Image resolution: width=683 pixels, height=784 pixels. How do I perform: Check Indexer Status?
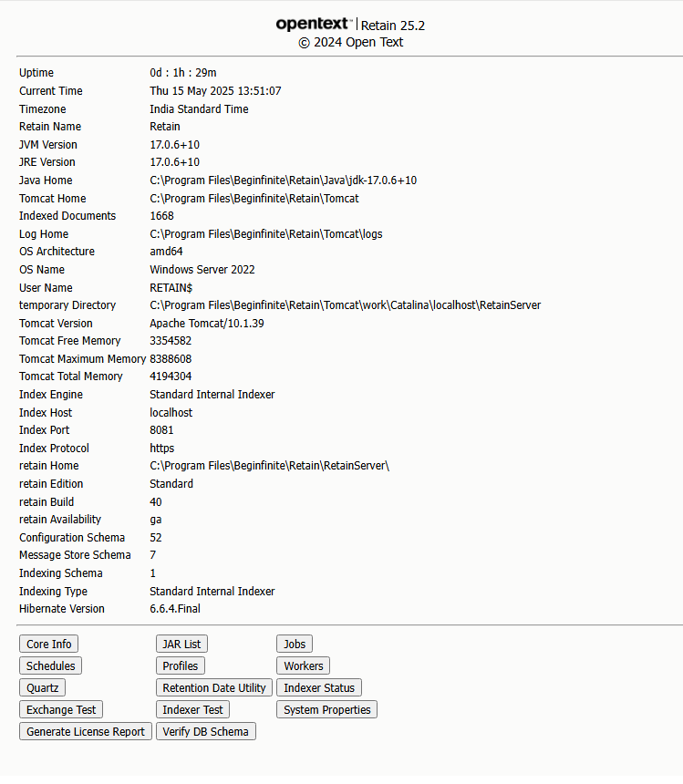[319, 688]
